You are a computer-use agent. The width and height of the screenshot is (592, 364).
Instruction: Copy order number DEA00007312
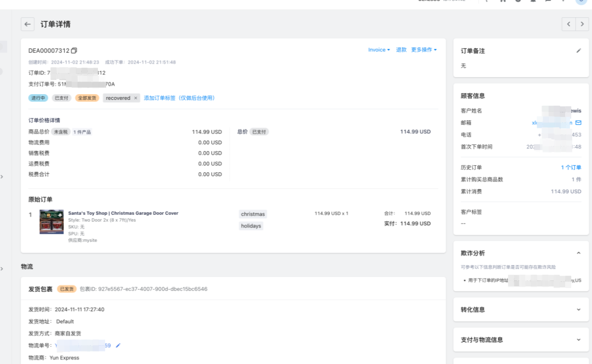[74, 50]
